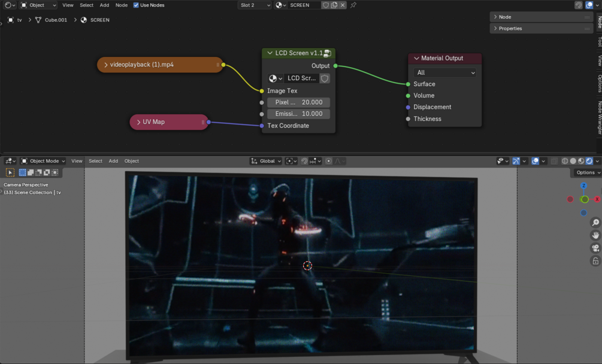Viewport: 602px width, 364px height.
Task: Activate the Tweak select tool icon
Action: pyautogui.click(x=10, y=172)
